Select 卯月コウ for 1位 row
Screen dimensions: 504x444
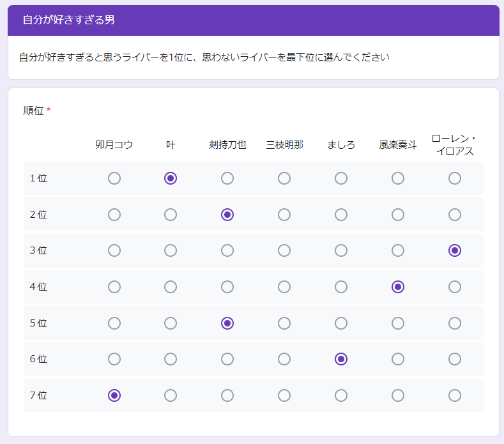114,178
